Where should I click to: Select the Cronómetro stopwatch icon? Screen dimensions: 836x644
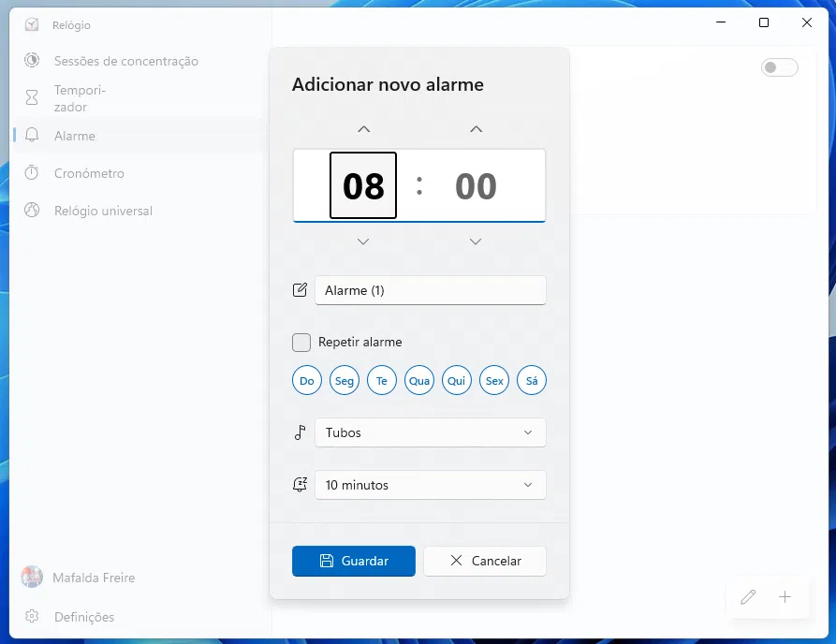click(32, 173)
